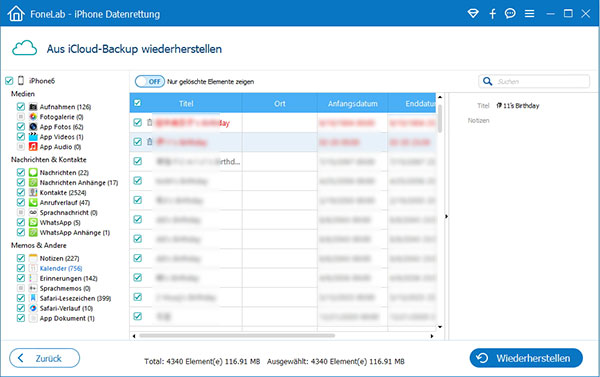Toggle the select-all checkbox in table header
Image resolution: width=600 pixels, height=377 pixels.
click(137, 103)
